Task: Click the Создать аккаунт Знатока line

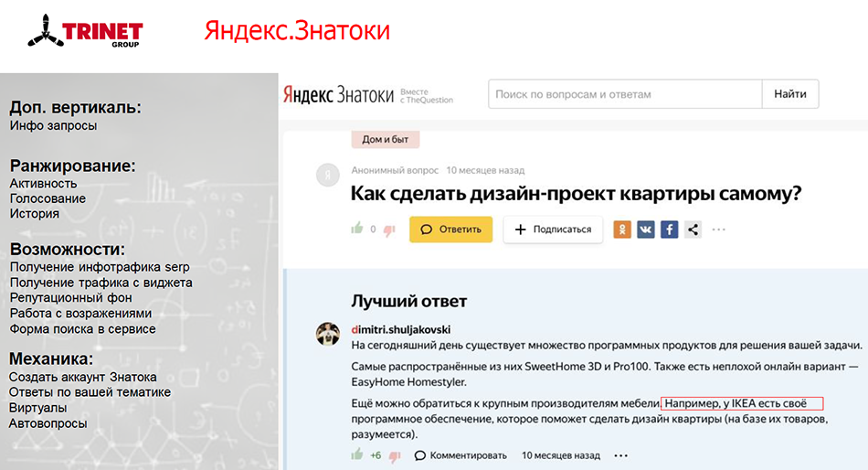Action: coord(83,378)
